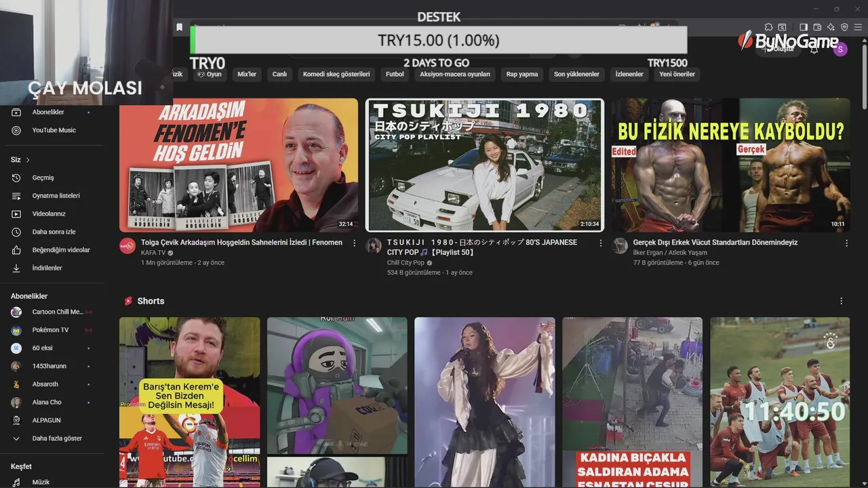This screenshot has width=868, height=488.
Task: Open the browser wallet icon
Action: point(817,27)
